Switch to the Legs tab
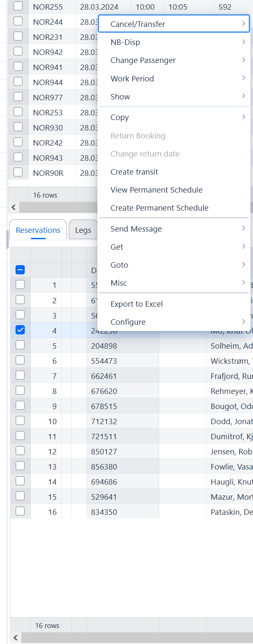This screenshot has height=644, width=253. pos(83,230)
